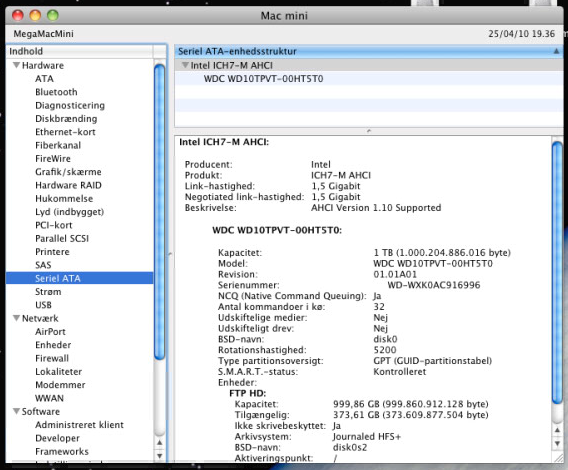Open Strøm power information
The width and height of the screenshot is (568, 470).
48,292
